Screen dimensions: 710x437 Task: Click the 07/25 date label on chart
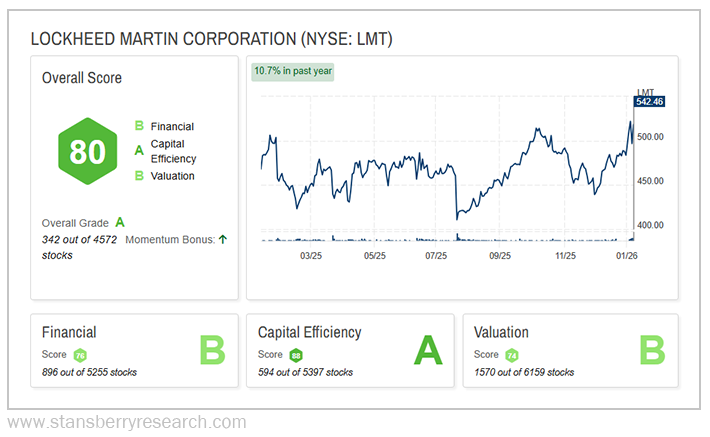[437, 256]
